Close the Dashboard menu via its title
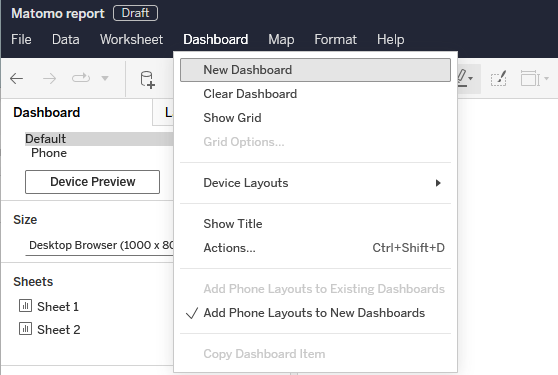Screen dimensions: 558x375 [216, 39]
